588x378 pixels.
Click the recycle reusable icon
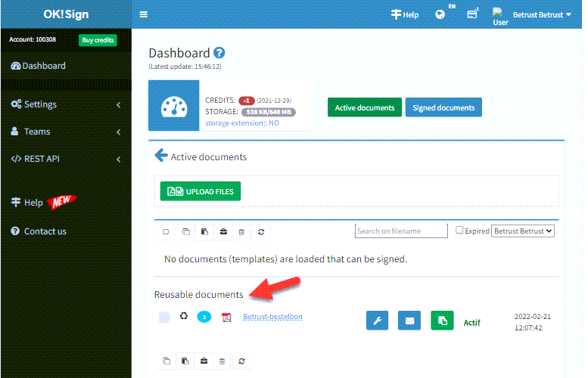(x=184, y=316)
